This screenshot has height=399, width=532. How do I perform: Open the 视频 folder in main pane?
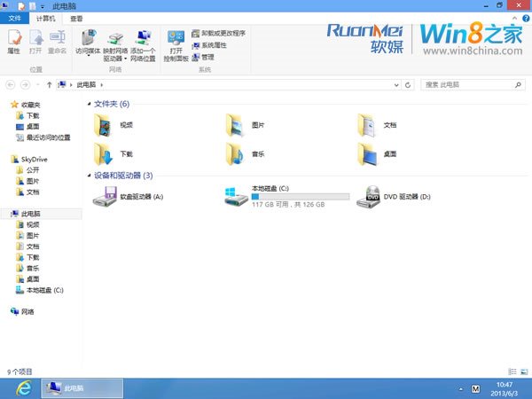coord(105,124)
